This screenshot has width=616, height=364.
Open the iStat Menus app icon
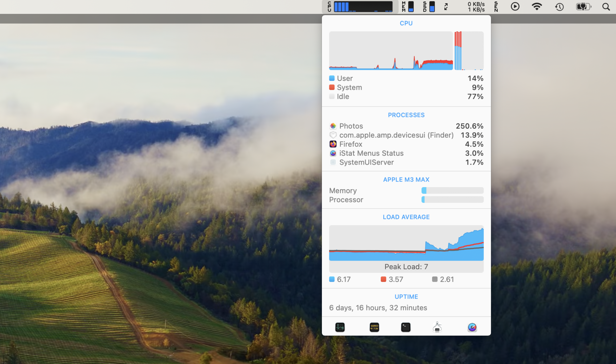(472, 327)
